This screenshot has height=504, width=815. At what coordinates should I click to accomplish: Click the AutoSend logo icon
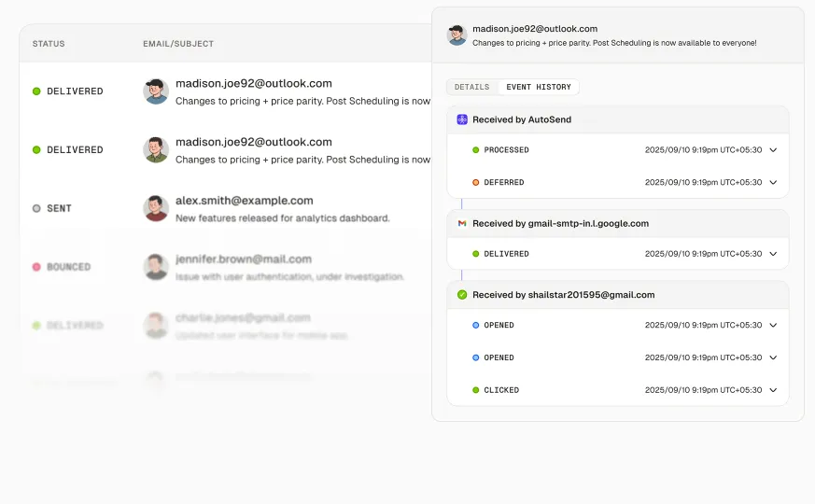click(462, 119)
